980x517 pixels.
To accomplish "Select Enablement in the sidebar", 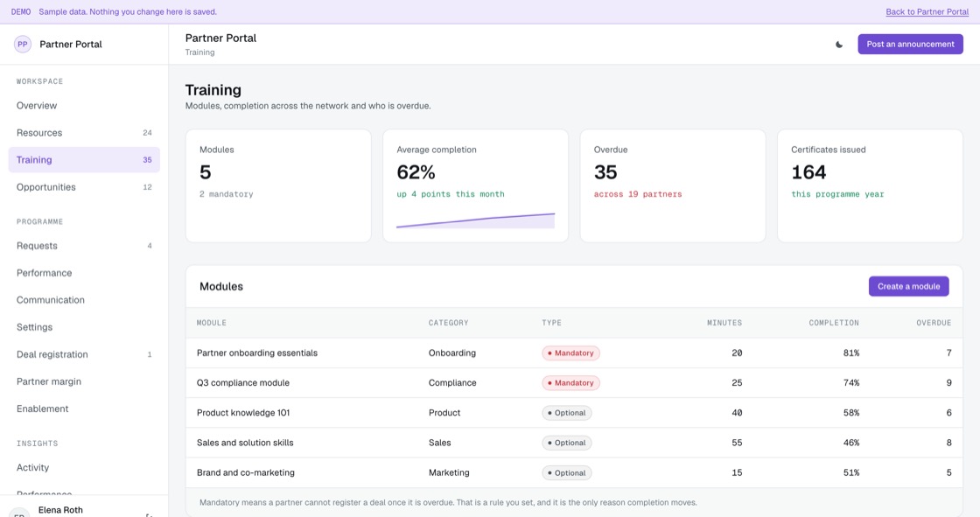I will (x=84, y=409).
